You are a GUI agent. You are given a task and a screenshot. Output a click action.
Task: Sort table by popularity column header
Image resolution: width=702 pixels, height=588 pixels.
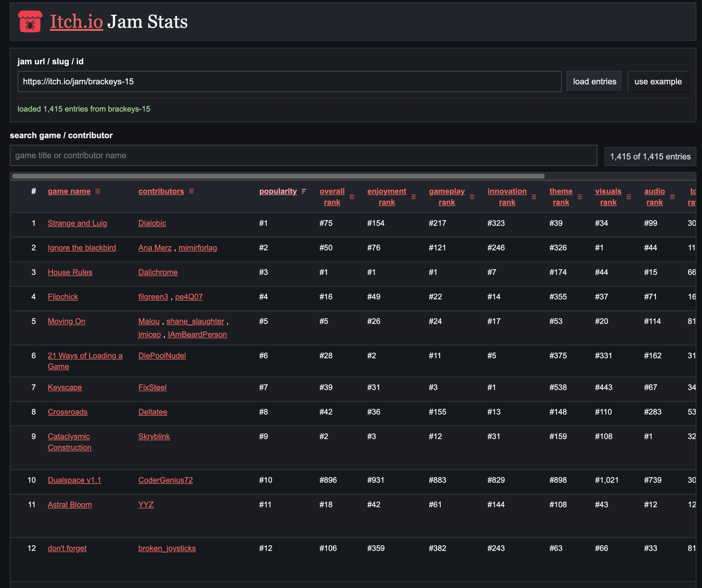click(x=278, y=191)
